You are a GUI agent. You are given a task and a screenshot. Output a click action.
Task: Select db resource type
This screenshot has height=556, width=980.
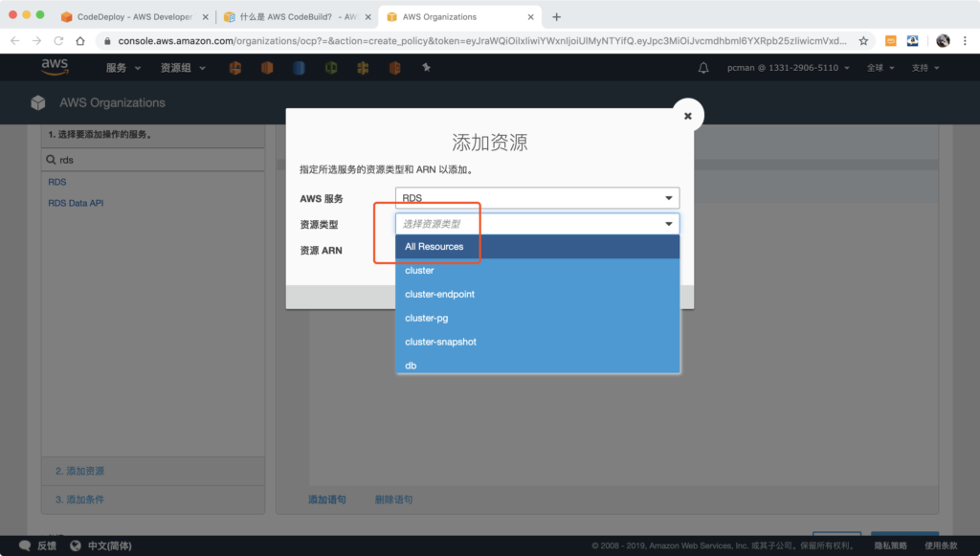pos(537,365)
